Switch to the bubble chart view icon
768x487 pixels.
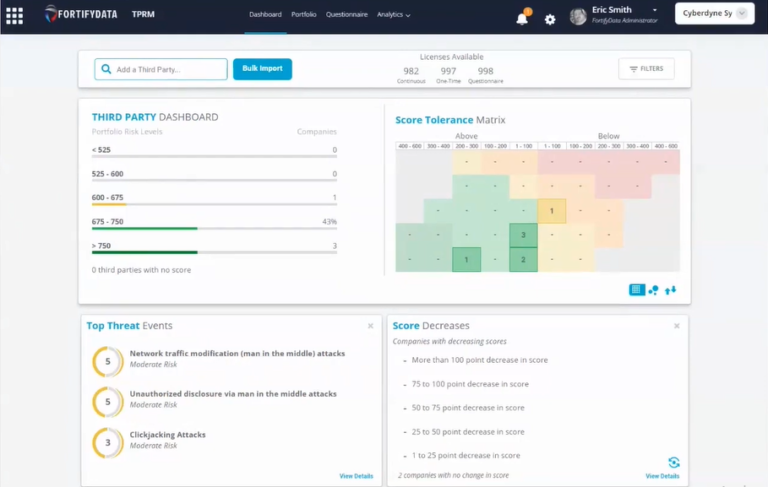[653, 290]
